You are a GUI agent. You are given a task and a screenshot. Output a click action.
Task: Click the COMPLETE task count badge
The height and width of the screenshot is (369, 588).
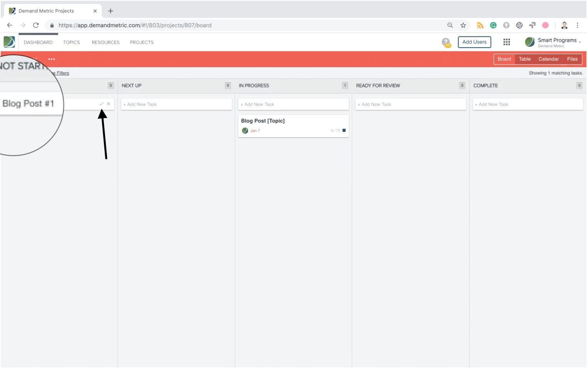(579, 85)
